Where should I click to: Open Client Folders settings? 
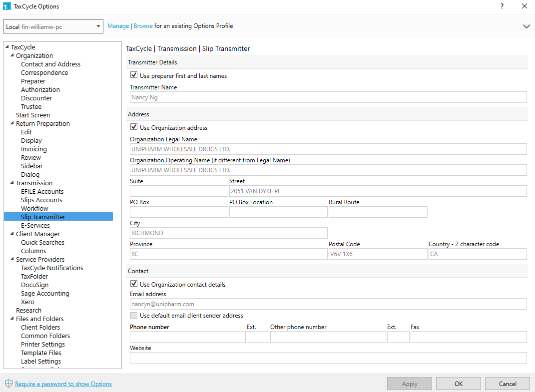pos(40,327)
